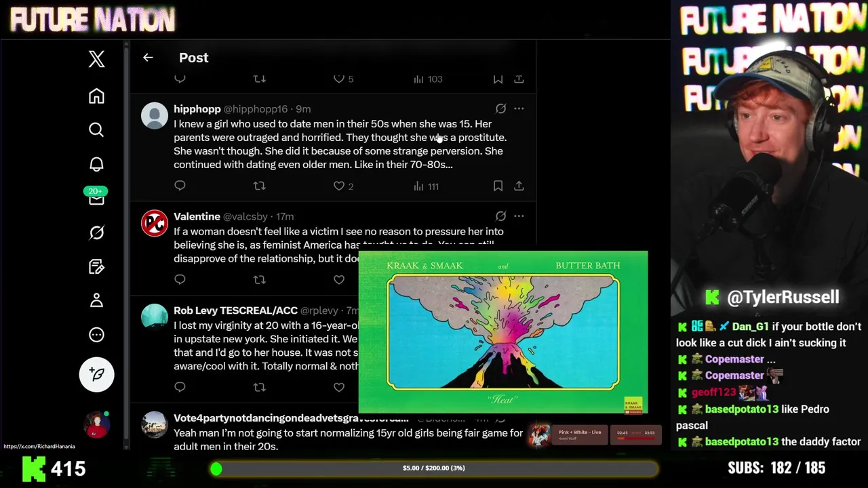Screen dimensions: 868x488
Task: Click the compose Post feather button
Action: [x=96, y=374]
